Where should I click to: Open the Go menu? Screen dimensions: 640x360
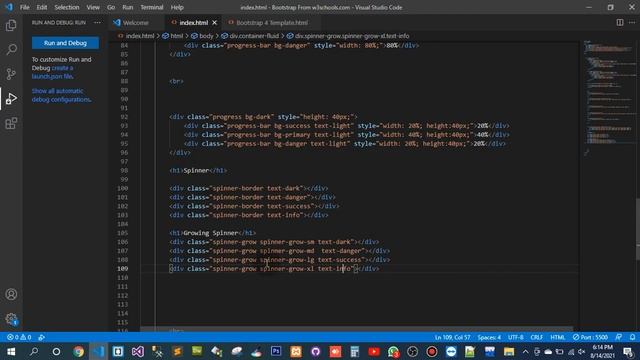coord(111,7)
